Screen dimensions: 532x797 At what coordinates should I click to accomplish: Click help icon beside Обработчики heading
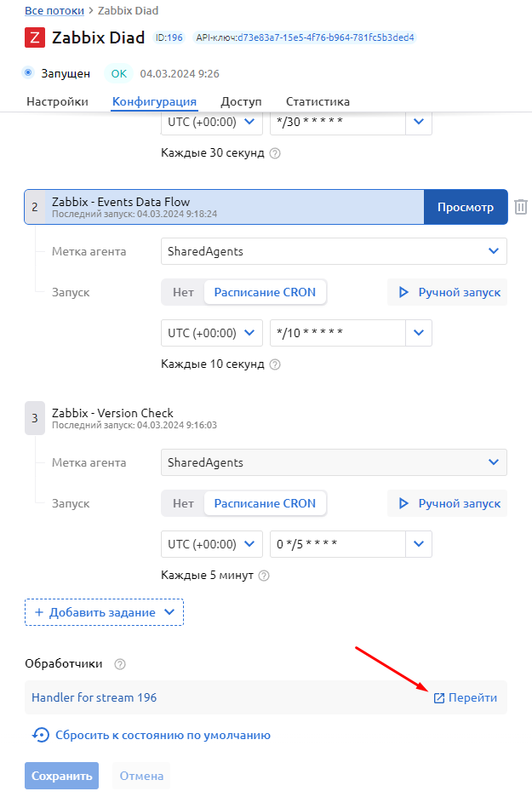120,664
